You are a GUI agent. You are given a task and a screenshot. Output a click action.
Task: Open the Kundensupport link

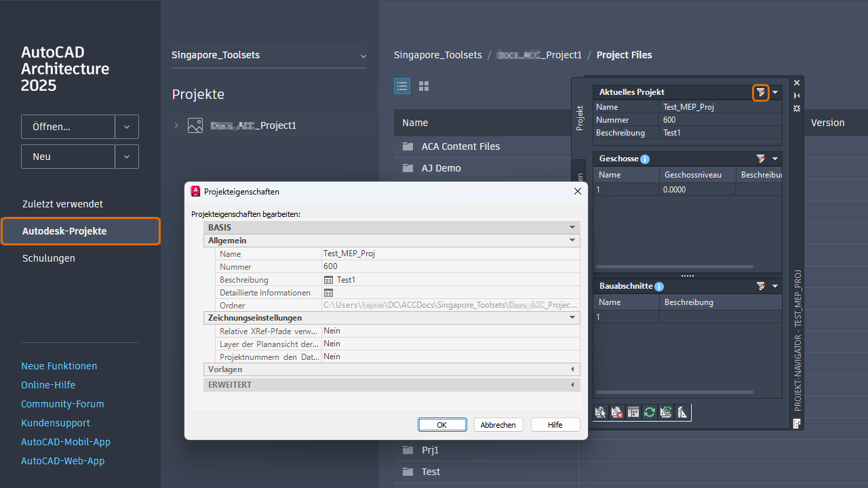tap(56, 423)
